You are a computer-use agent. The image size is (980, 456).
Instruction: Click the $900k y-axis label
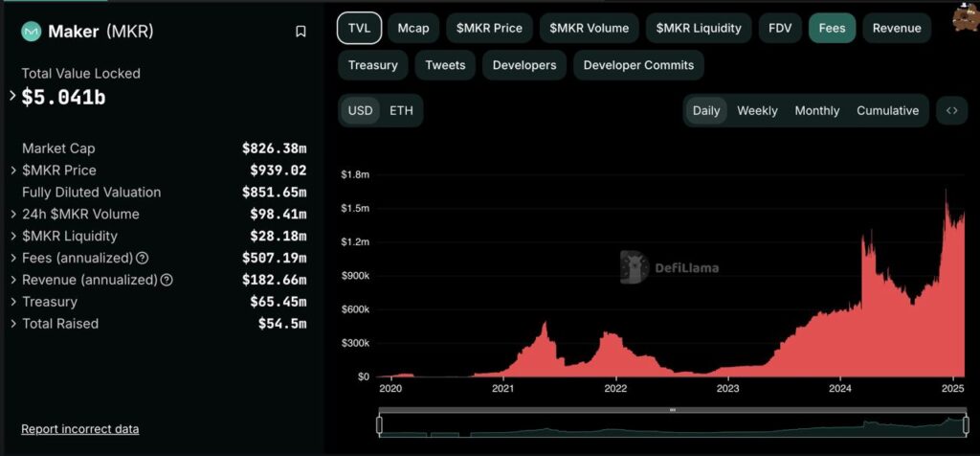click(354, 276)
